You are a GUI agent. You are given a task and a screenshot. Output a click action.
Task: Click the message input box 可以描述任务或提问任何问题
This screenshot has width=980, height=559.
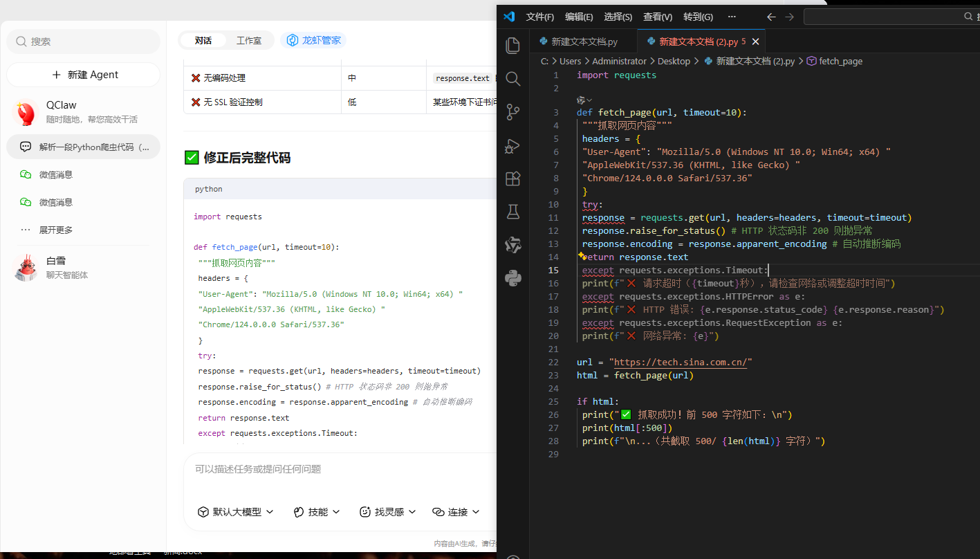(339, 469)
